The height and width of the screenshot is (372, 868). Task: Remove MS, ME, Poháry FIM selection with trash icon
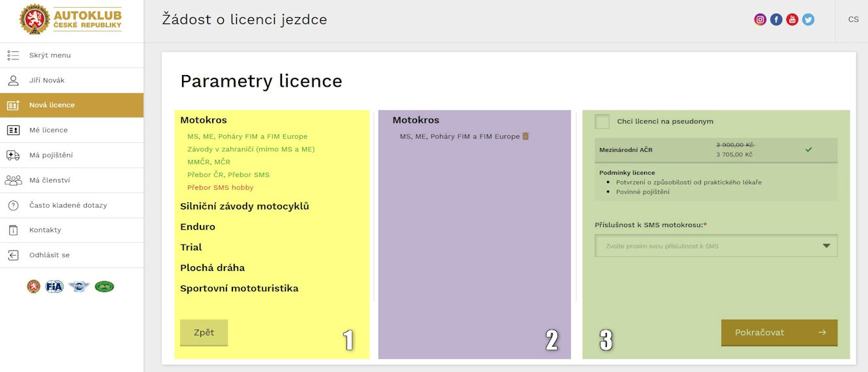point(525,136)
